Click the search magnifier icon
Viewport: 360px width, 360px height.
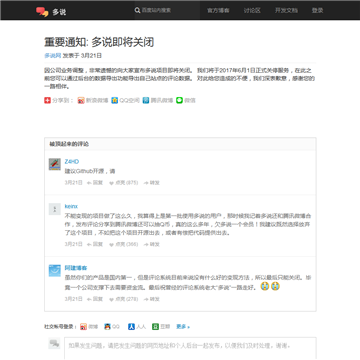click(137, 11)
